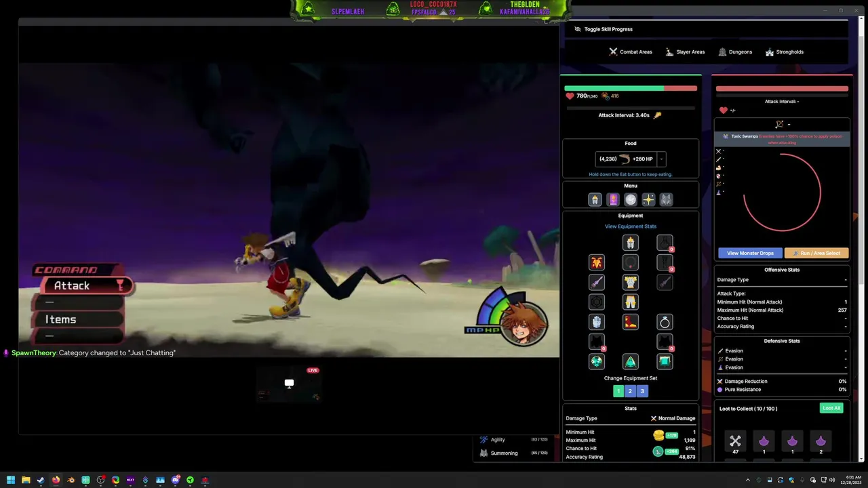Screen dimensions: 868x488
Task: Select the ring equipment slot
Action: click(x=665, y=322)
